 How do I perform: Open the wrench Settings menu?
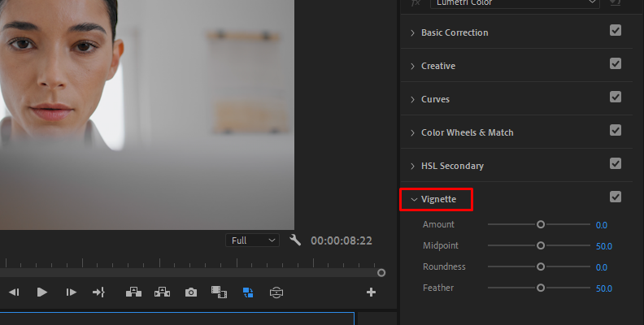295,240
